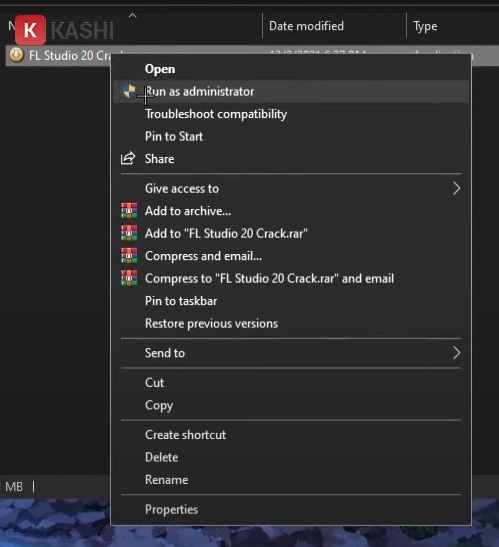Expand the Send to arrow
This screenshot has width=499, height=547.
(x=456, y=353)
